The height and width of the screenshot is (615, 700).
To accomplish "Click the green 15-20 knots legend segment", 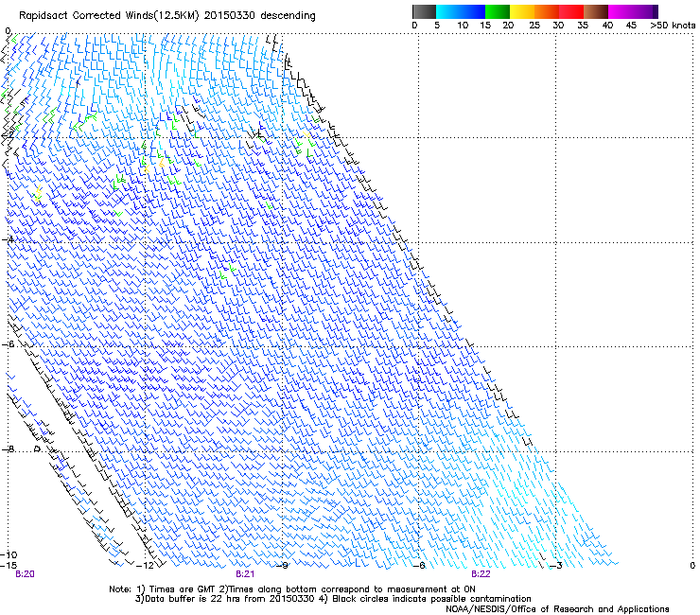I will click(x=498, y=11).
